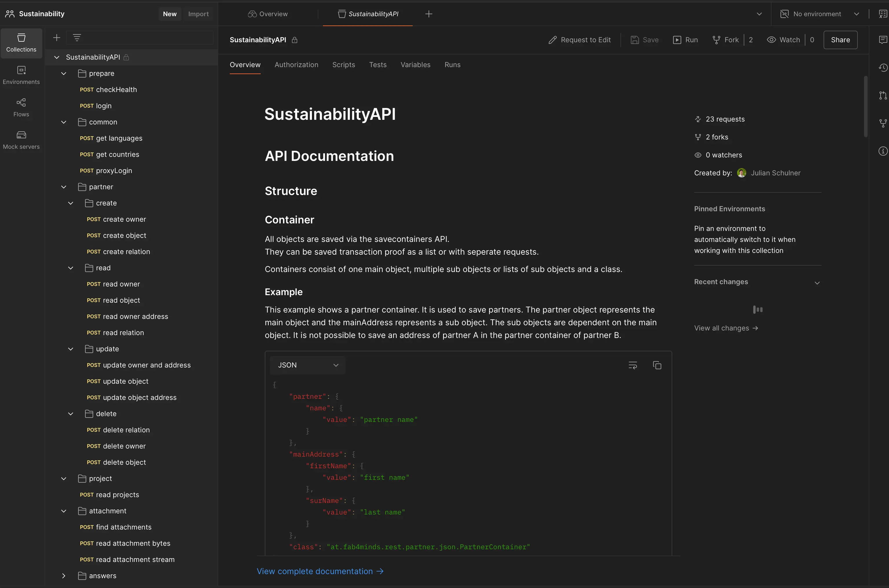889x588 pixels.
Task: Click the lock icon beside SustainabilityAPI title
Action: [x=295, y=40]
